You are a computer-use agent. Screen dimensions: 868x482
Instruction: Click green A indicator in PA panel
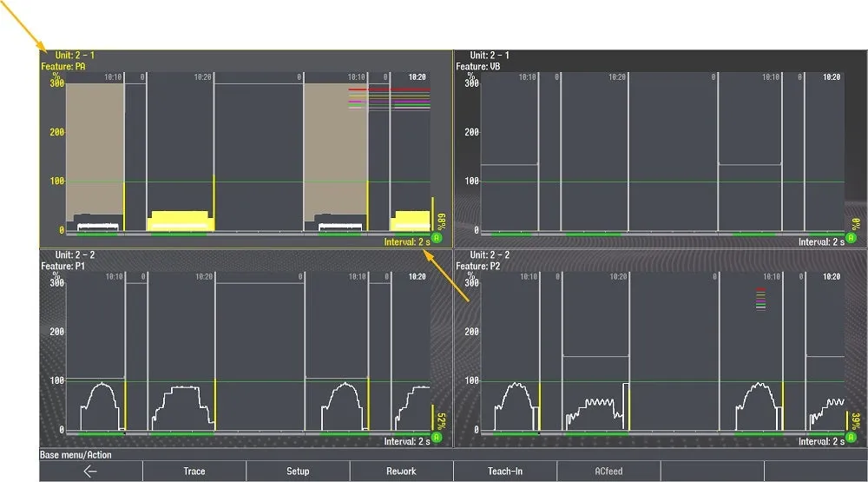pos(437,237)
